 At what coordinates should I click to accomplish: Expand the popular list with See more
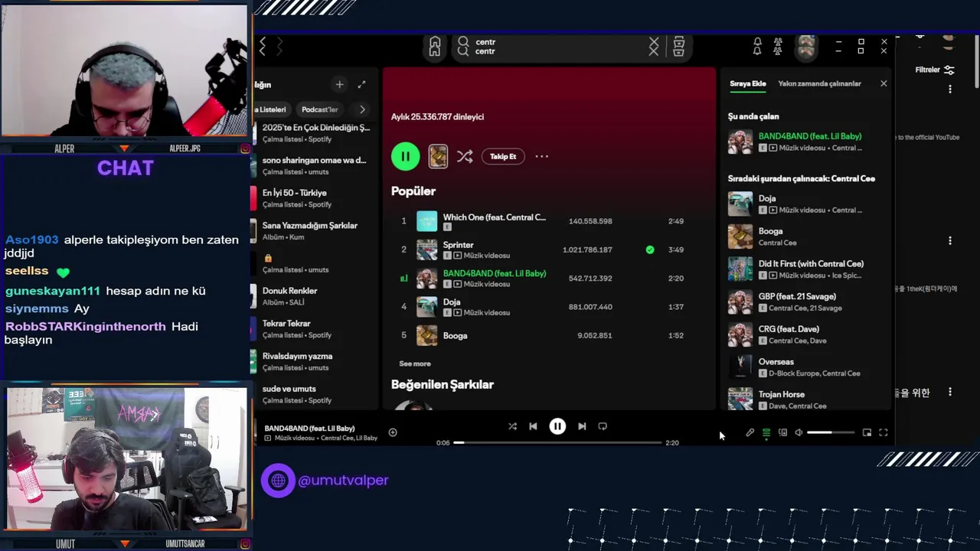click(x=415, y=364)
